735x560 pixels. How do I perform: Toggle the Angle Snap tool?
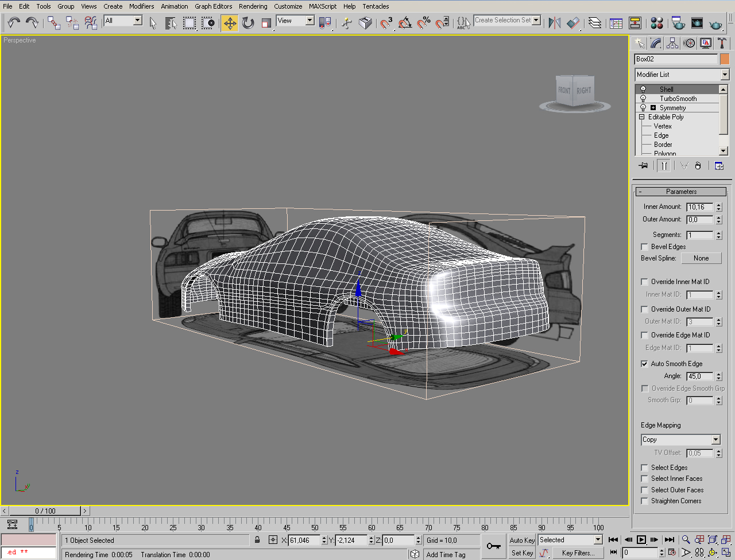[x=405, y=23]
